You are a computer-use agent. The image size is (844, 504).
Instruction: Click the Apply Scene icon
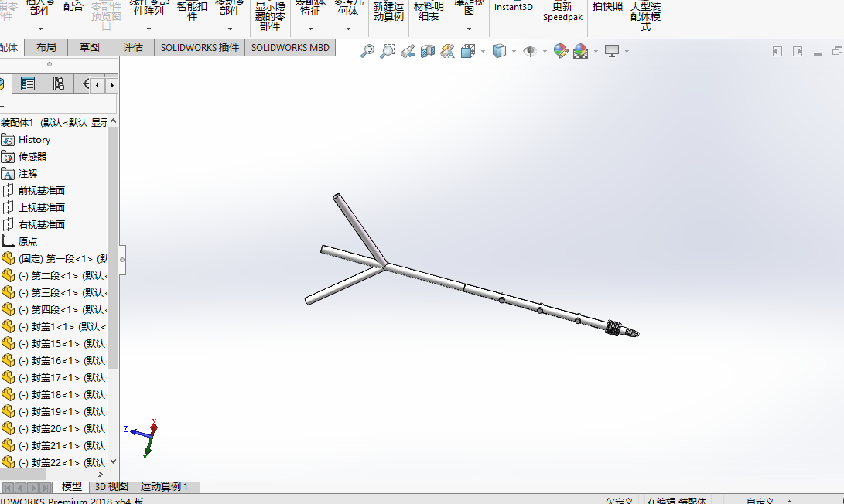coord(580,51)
